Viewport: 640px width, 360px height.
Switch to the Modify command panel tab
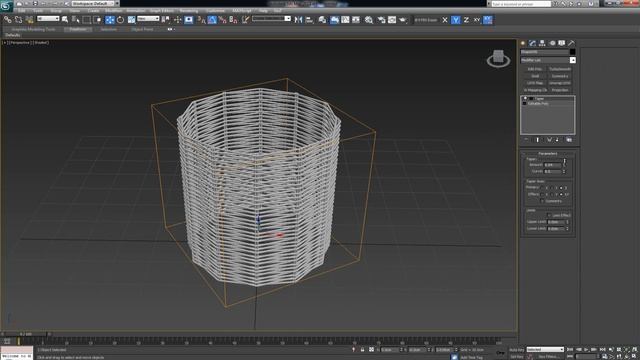(532, 43)
